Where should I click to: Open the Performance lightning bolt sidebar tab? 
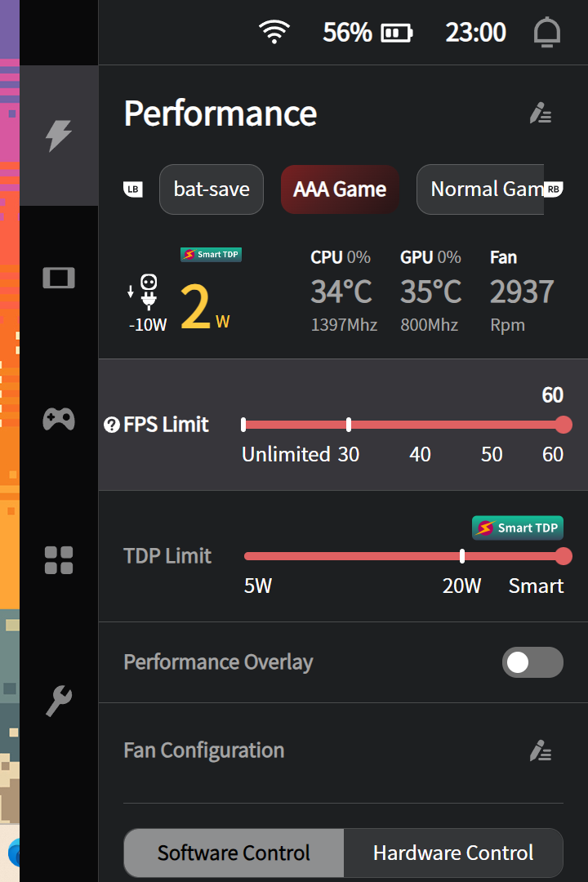59,136
